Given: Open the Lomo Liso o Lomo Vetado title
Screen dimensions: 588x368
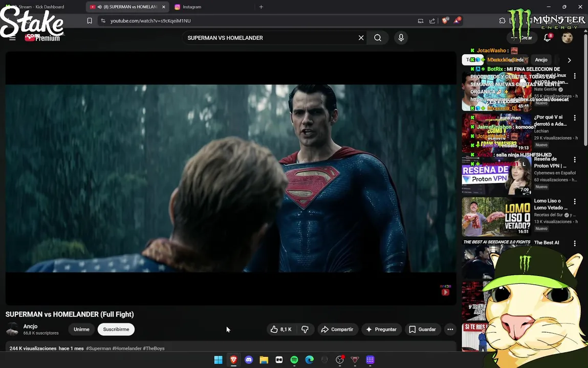Looking at the screenshot, I should click(551, 204).
